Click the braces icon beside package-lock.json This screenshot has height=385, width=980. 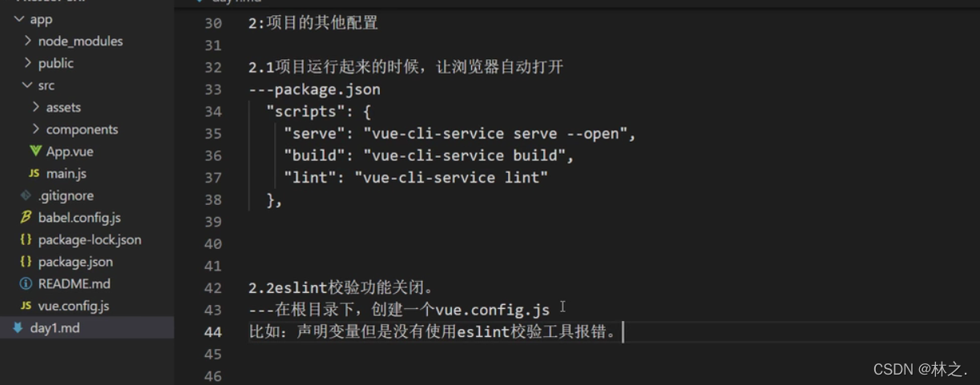click(26, 239)
